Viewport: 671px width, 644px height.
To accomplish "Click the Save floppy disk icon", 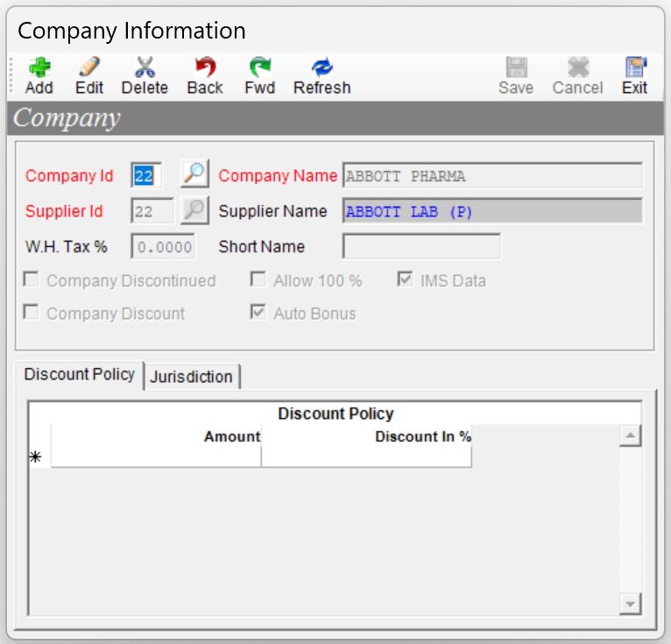I will click(x=516, y=67).
